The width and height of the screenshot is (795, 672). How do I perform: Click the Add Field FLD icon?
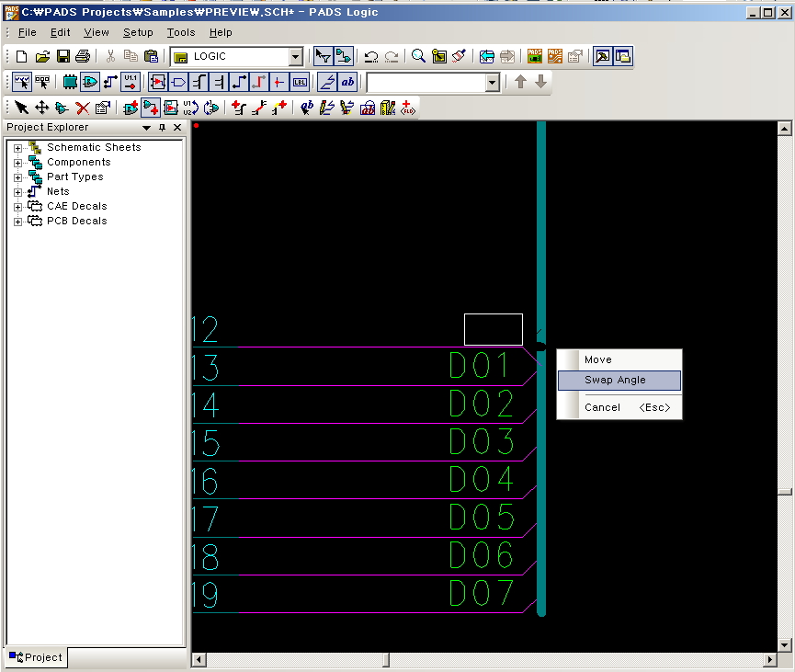point(408,108)
